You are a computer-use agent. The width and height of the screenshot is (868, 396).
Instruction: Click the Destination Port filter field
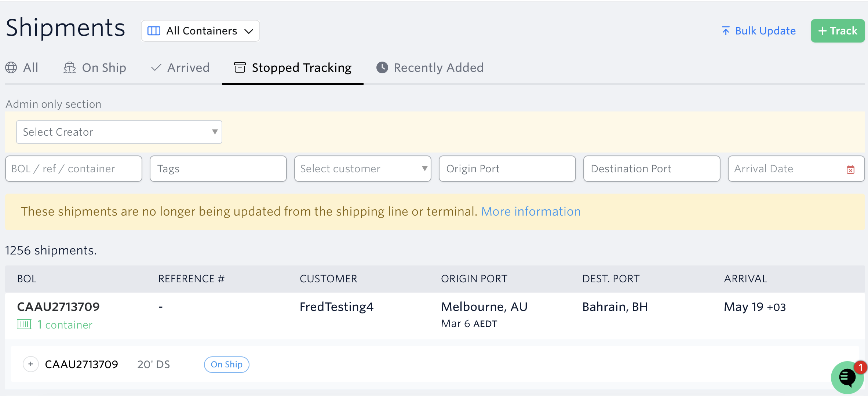pos(652,169)
